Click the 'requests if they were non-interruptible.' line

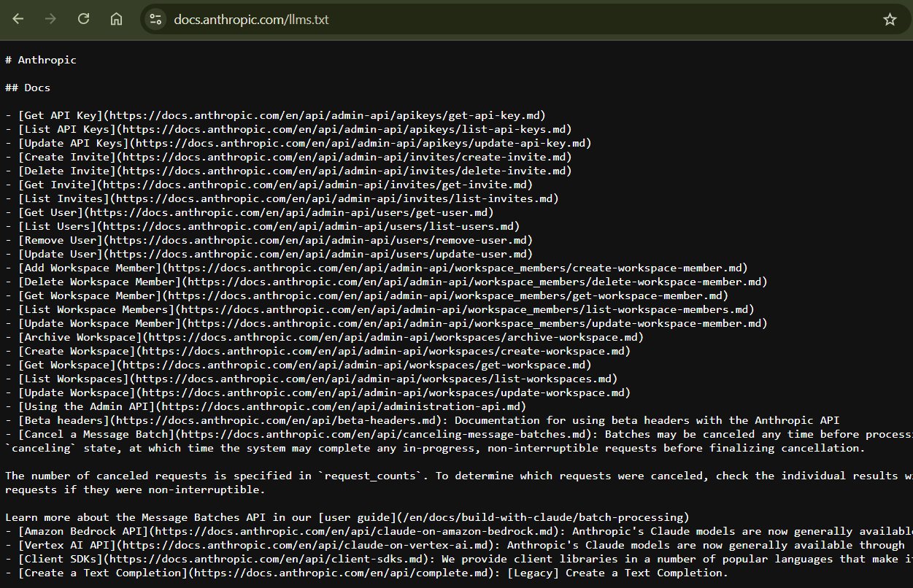click(x=136, y=490)
